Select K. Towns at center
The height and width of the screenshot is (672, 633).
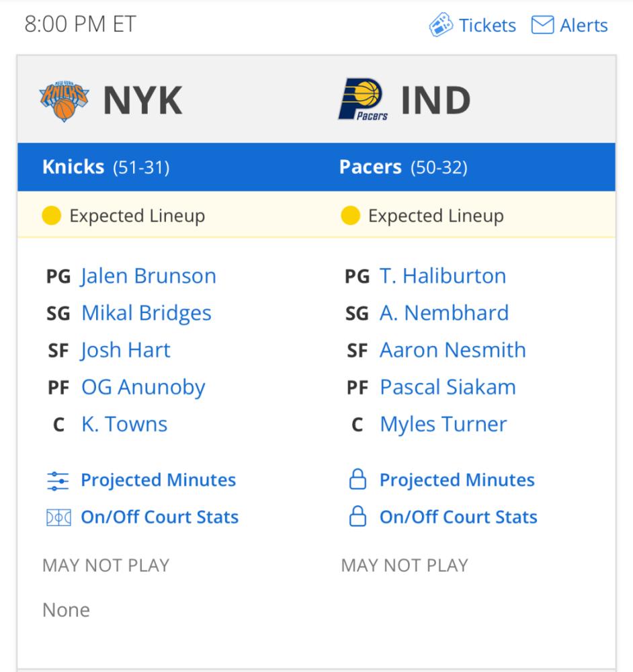pos(124,424)
